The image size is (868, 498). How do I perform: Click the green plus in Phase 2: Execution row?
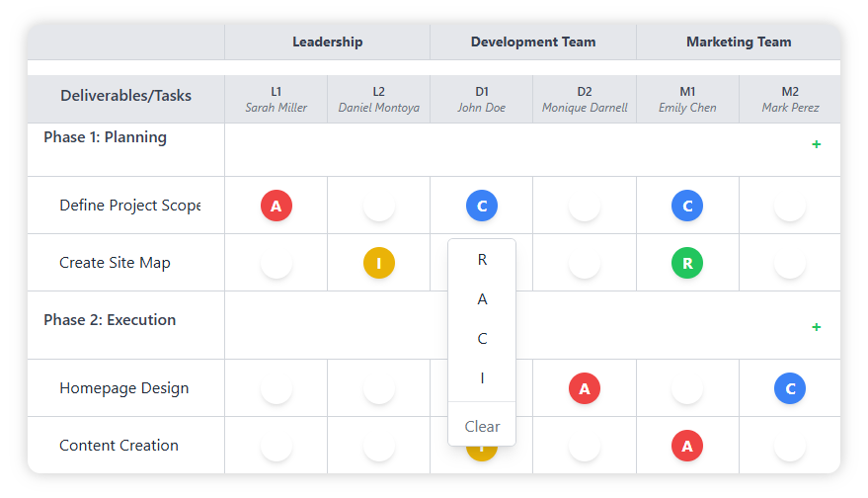[x=816, y=327]
